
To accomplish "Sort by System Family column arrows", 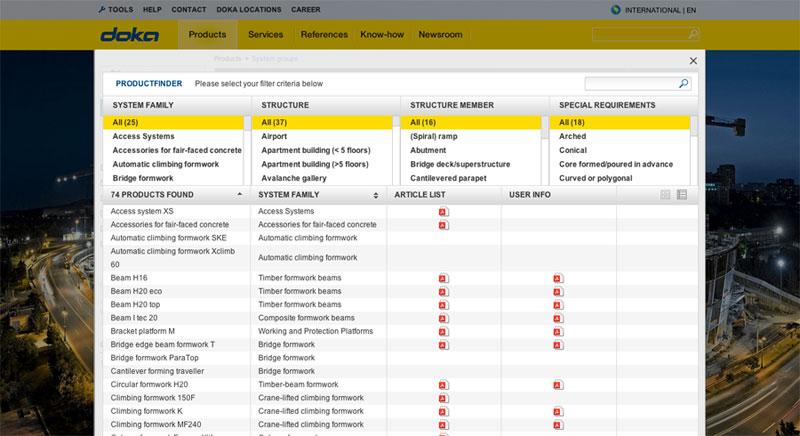I will pyautogui.click(x=376, y=195).
